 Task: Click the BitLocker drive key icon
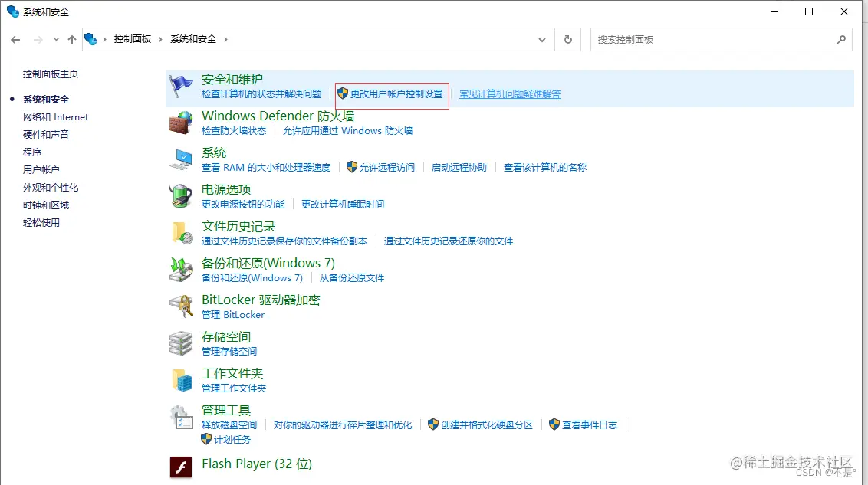tap(180, 306)
